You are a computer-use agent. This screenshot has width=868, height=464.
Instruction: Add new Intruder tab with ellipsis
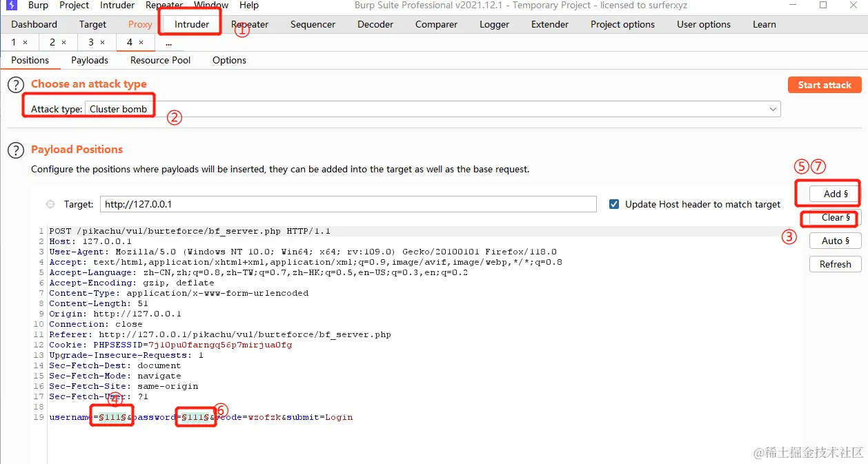(x=168, y=42)
